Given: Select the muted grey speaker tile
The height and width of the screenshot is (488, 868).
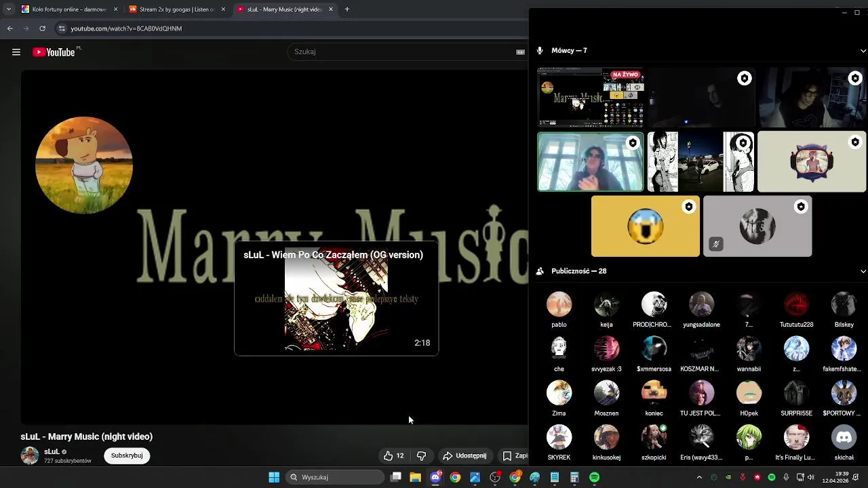Looking at the screenshot, I should click(x=757, y=226).
